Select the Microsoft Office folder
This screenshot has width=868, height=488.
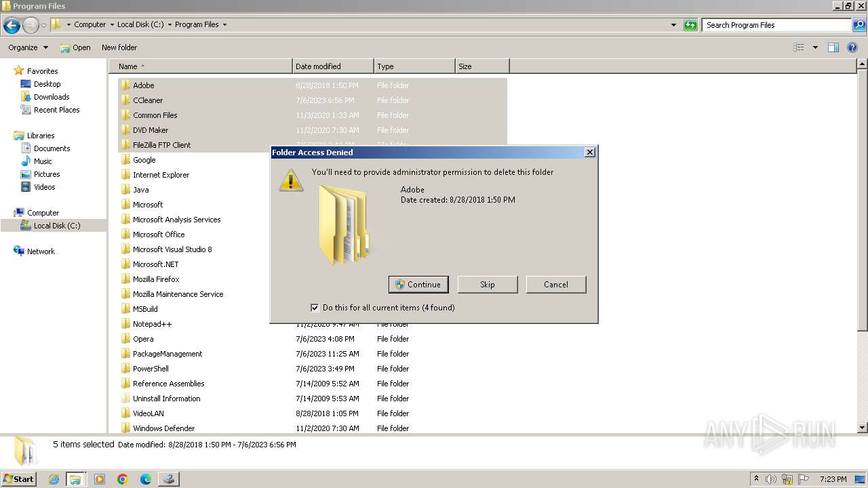(159, 235)
